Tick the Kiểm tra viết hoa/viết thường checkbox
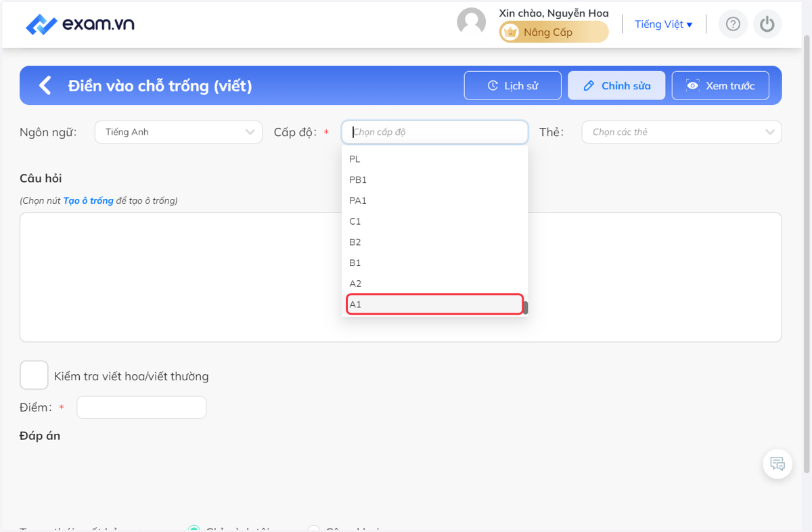The image size is (812, 532). click(x=34, y=375)
